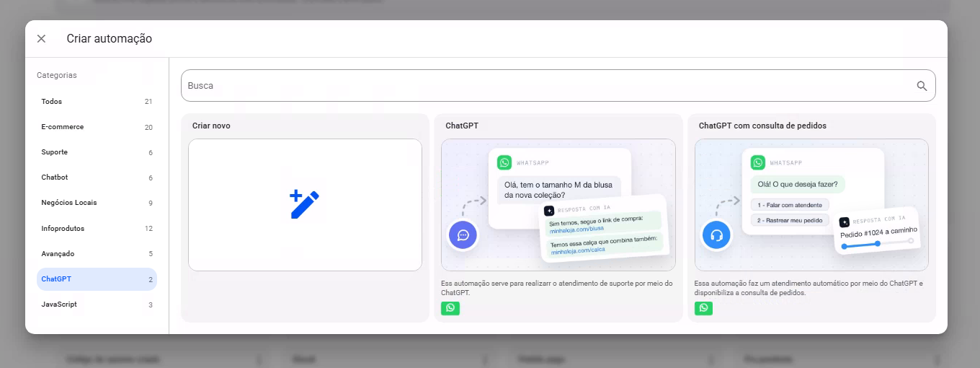
Task: Click the purple chat bubble icon in ChatGPT preview
Action: click(x=463, y=235)
